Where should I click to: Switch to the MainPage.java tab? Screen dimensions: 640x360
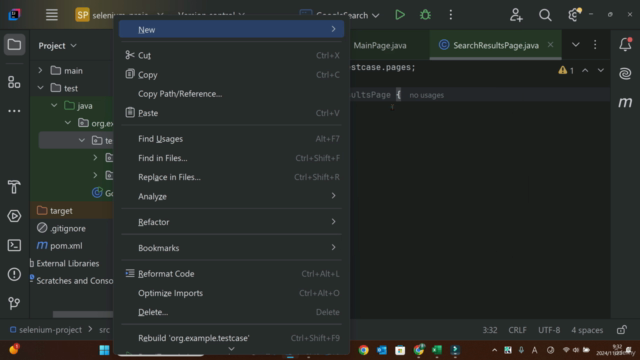380,45
